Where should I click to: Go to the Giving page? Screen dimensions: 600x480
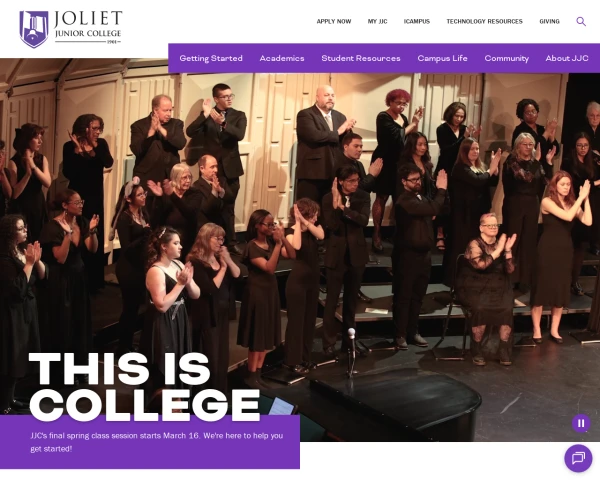tap(549, 21)
